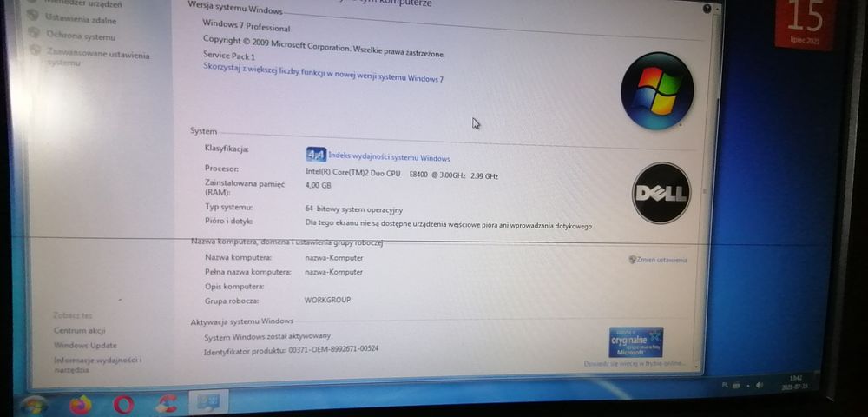
Task: Open Windows Update link
Action: [85, 346]
